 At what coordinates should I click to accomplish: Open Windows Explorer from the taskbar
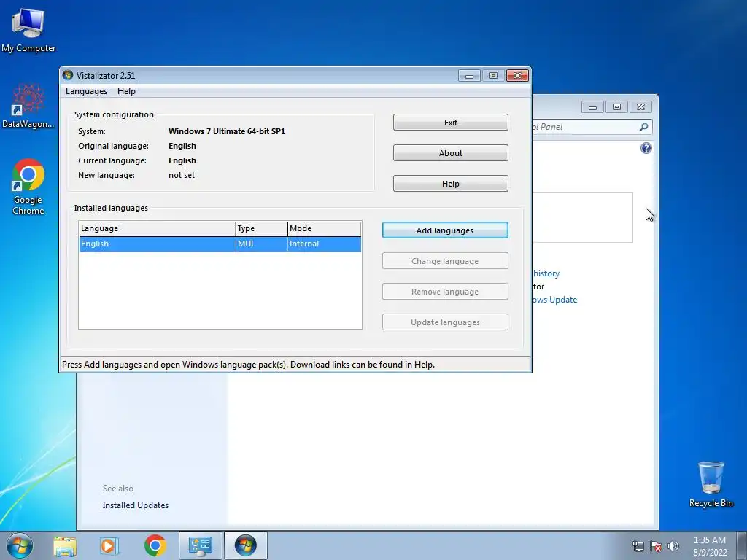pyautogui.click(x=65, y=545)
